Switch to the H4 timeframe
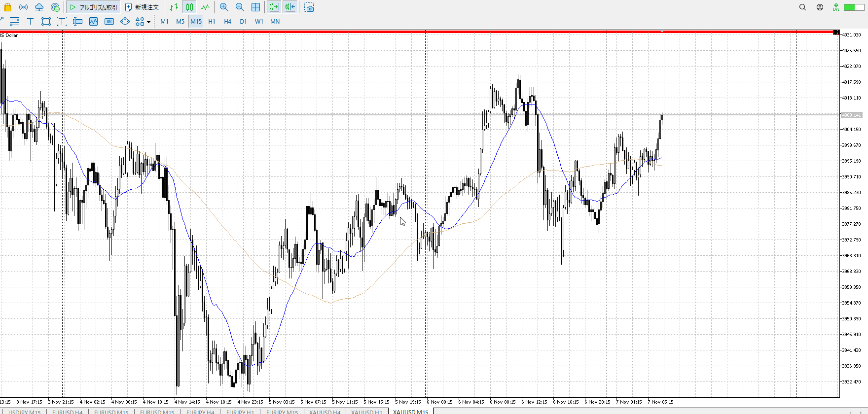The height and width of the screenshot is (414, 868). tap(227, 21)
